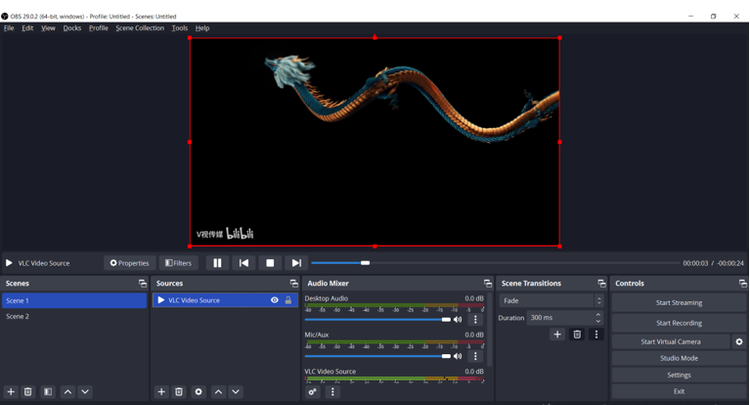750x405 pixels.
Task: Open Mic/Aux three-dot options menu
Action: pos(476,356)
